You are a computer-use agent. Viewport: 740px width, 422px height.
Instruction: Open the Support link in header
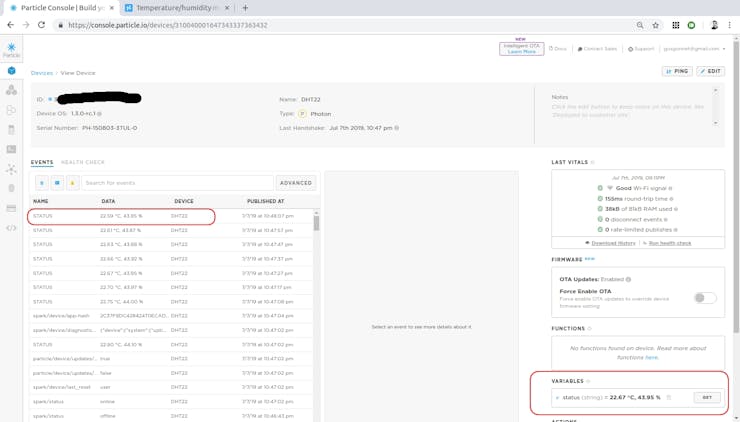tap(641, 49)
